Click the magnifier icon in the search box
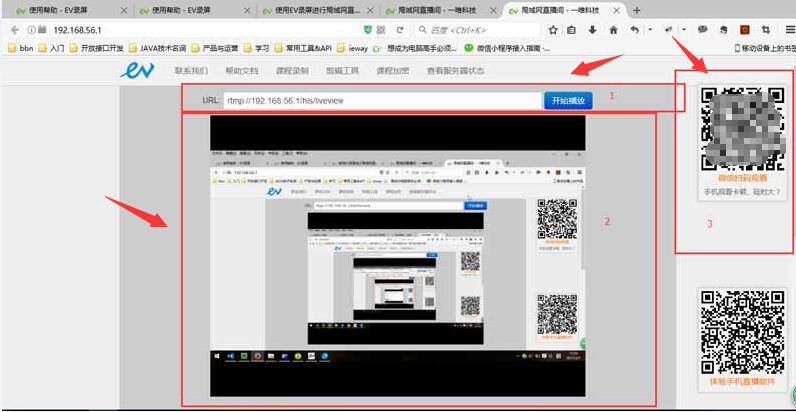This screenshot has height=412, width=796. tap(423, 30)
